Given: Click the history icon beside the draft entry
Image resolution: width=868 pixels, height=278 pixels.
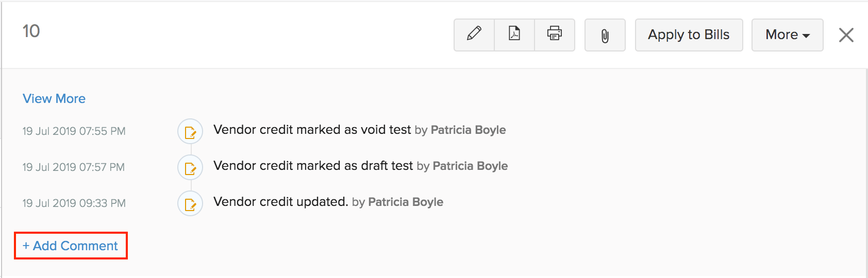Looking at the screenshot, I should [190, 168].
